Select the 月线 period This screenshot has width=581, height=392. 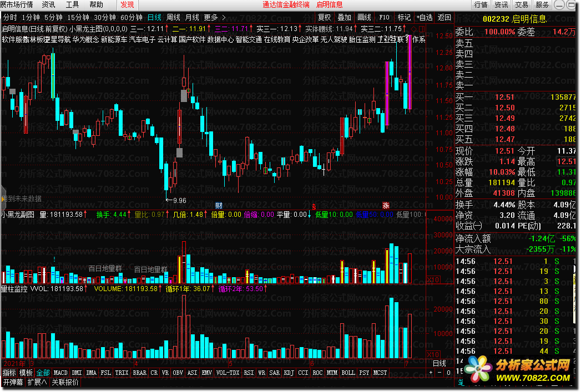pos(192,17)
